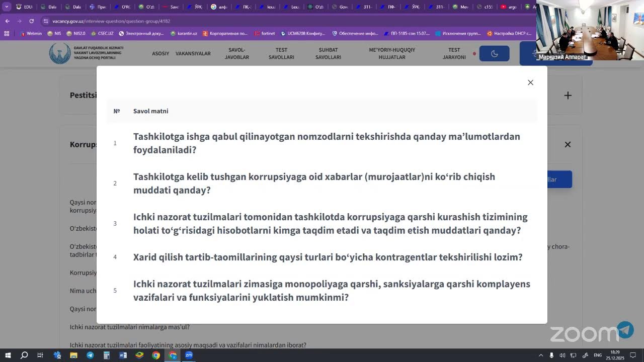Open the volume control tray icon
644x362 pixels.
(x=562, y=355)
